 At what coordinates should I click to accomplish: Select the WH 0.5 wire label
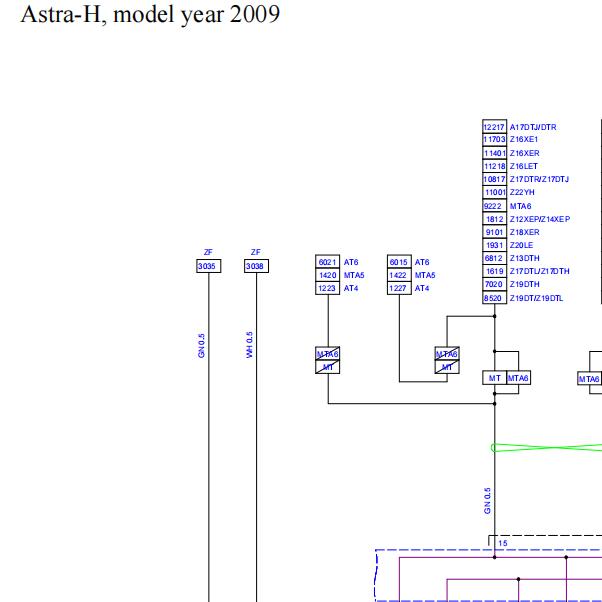coord(250,345)
